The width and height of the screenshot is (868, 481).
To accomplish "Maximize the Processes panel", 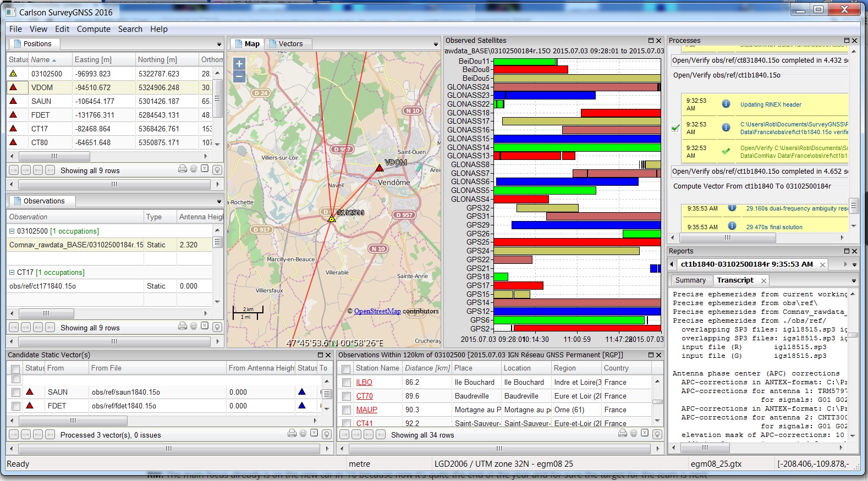I will (x=847, y=41).
